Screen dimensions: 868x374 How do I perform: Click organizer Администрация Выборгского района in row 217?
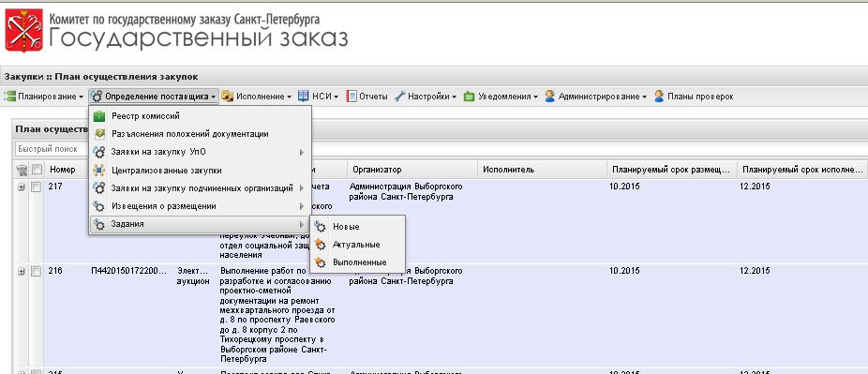tap(406, 191)
